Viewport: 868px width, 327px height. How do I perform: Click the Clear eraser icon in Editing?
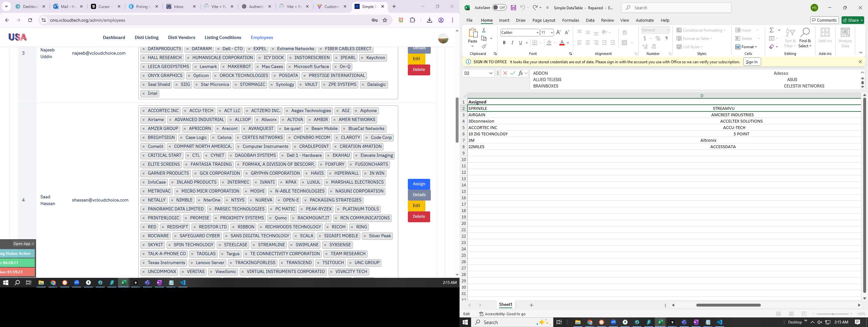coord(771,47)
